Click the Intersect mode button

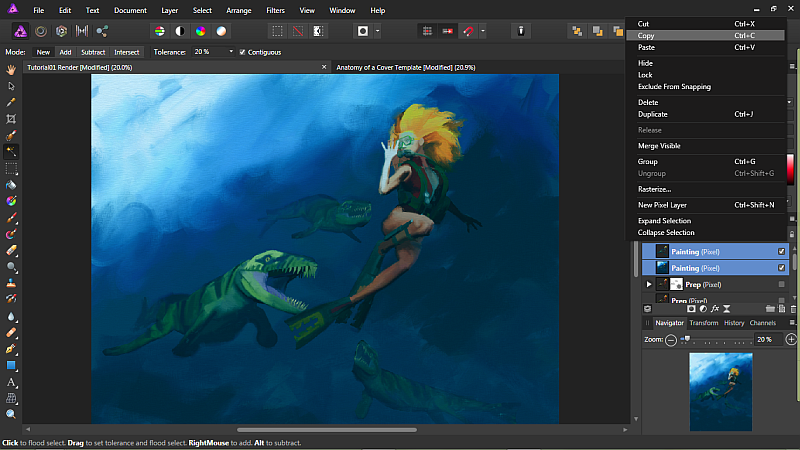tap(127, 52)
